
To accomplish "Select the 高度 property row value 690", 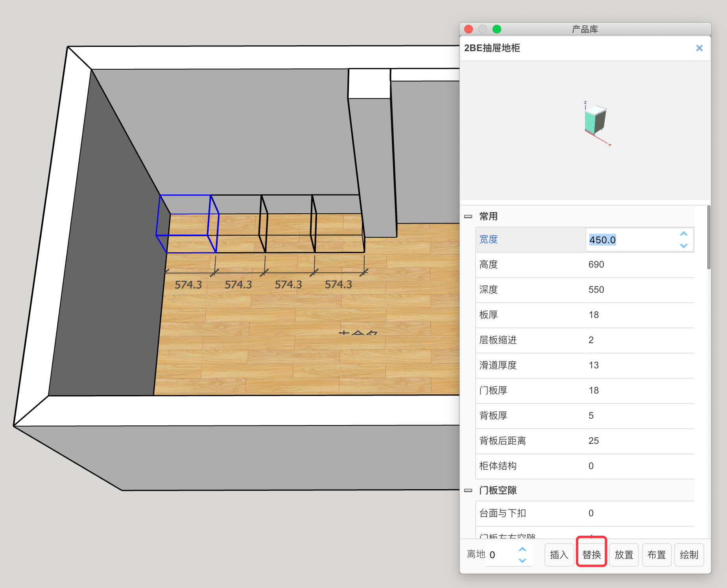I will pyautogui.click(x=596, y=264).
